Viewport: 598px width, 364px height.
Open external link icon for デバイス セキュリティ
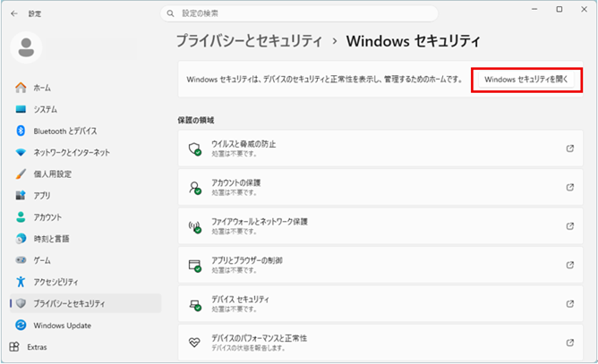click(570, 303)
